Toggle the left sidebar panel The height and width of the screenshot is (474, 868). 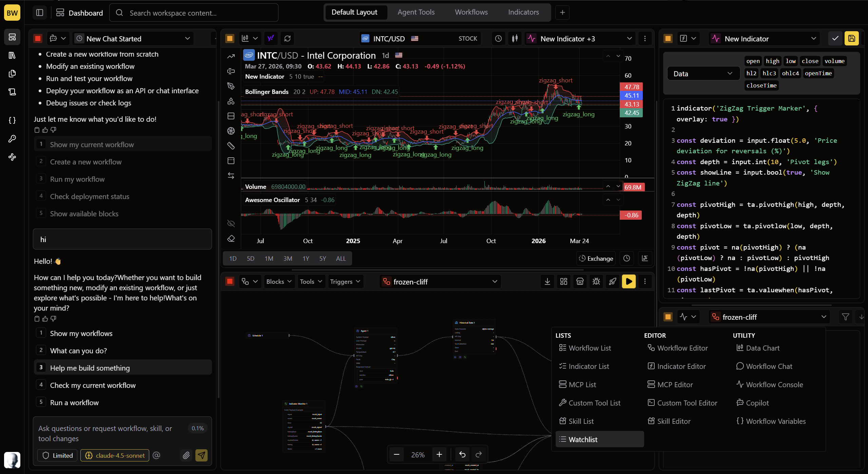pyautogui.click(x=40, y=13)
